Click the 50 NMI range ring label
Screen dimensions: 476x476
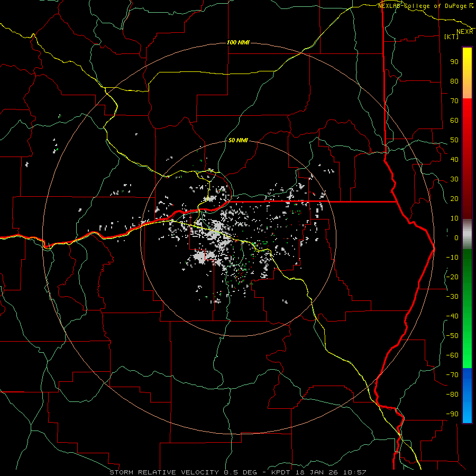[238, 140]
